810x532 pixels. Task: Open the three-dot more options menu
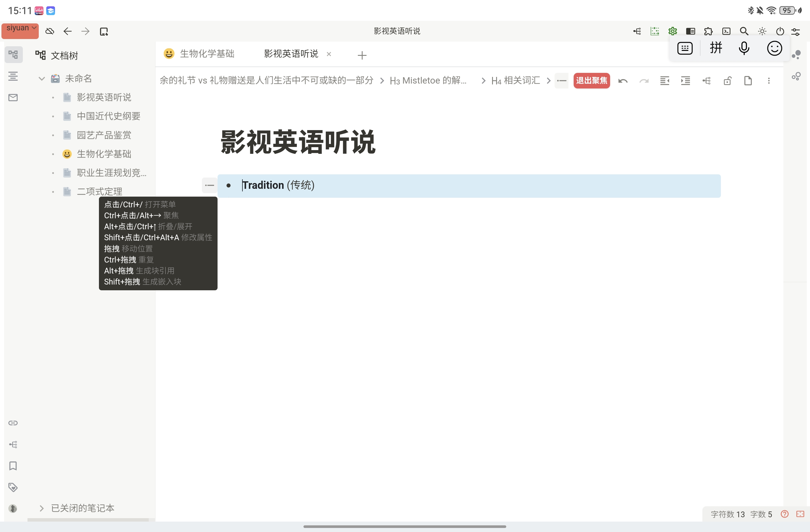pyautogui.click(x=769, y=81)
